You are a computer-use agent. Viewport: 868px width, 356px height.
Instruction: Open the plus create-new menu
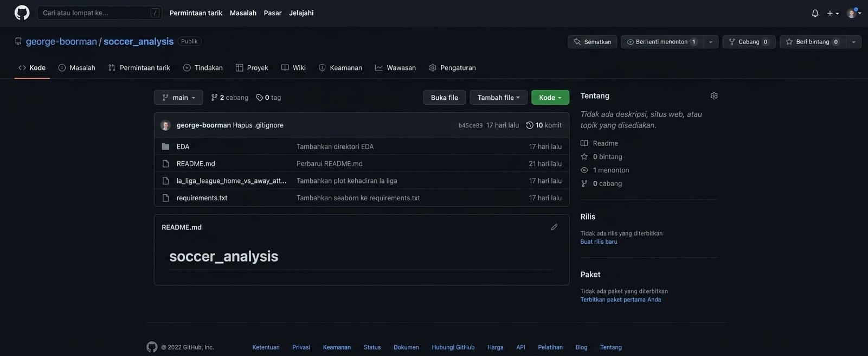pyautogui.click(x=833, y=13)
